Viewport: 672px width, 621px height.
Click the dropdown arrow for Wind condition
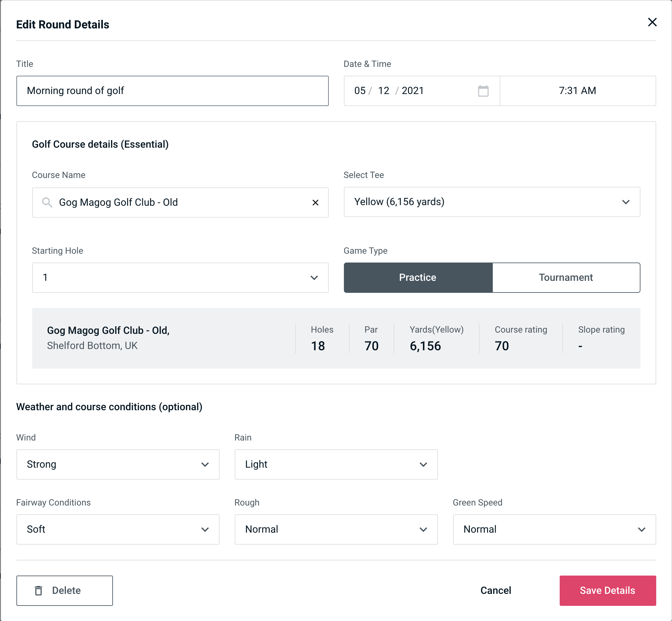[x=205, y=465]
